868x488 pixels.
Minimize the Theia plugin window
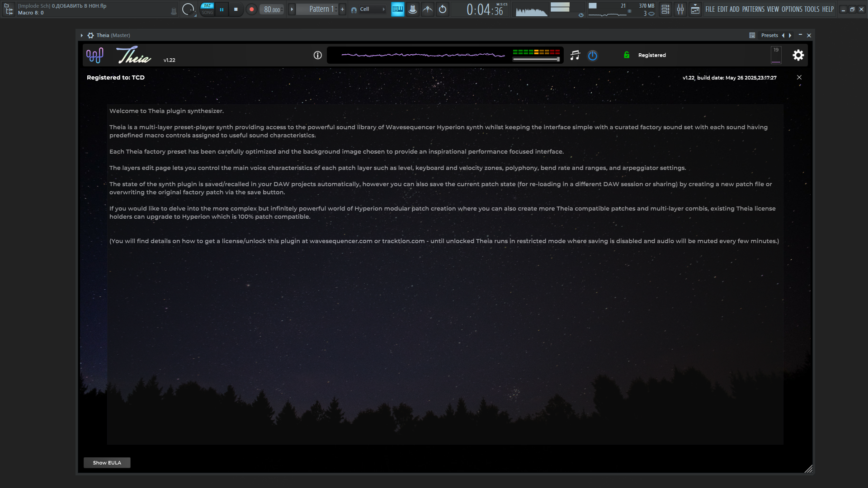[800, 35]
